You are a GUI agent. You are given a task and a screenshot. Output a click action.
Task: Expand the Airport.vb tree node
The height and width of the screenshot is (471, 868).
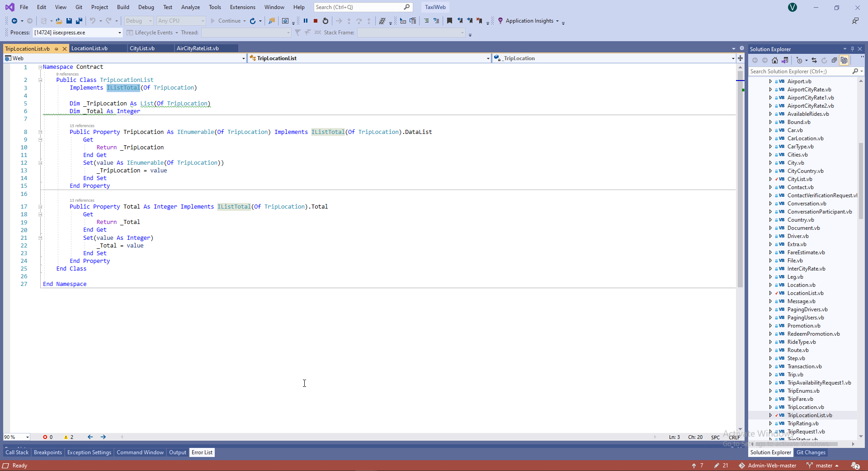coord(770,81)
